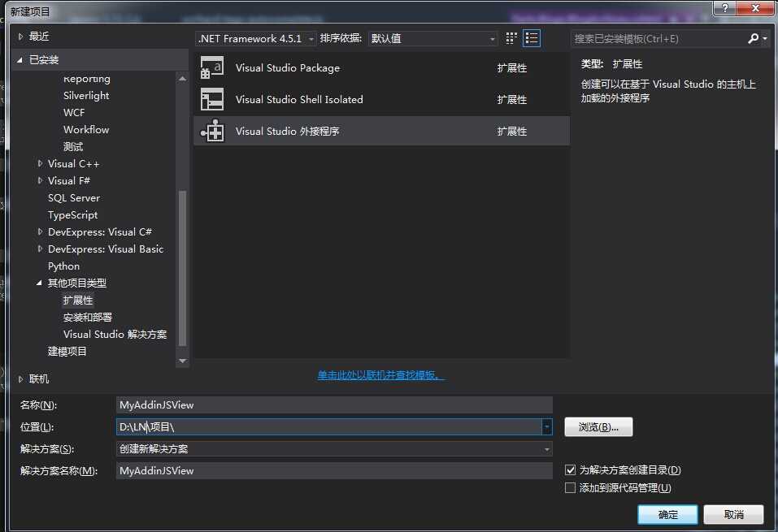
Task: Select the Visual Studio Shell Isolated name
Action: [299, 100]
